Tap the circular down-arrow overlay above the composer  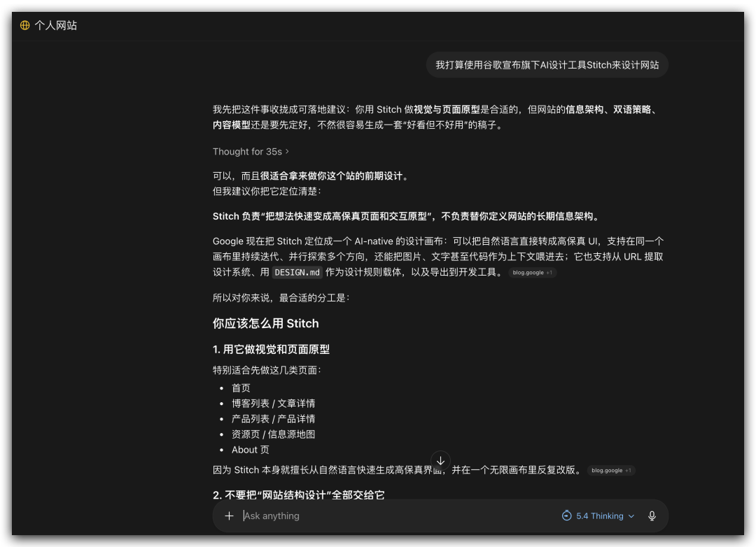pyautogui.click(x=440, y=461)
